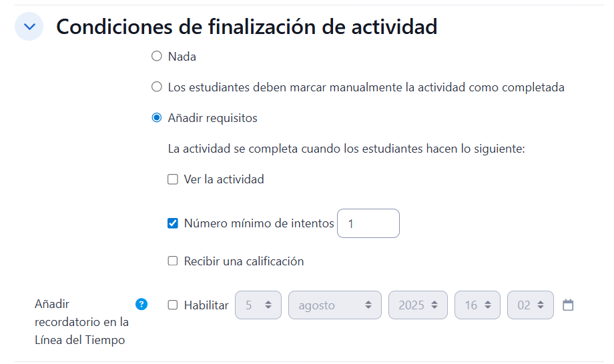The height and width of the screenshot is (364, 614).
Task: Click the Añadir recordatorio en la Línea del Tiempo label
Action: click(81, 322)
